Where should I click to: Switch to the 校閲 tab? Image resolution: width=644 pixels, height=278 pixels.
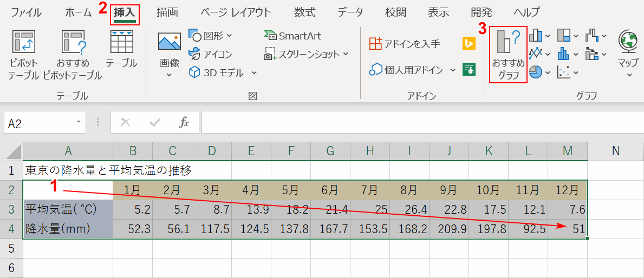coord(396,12)
